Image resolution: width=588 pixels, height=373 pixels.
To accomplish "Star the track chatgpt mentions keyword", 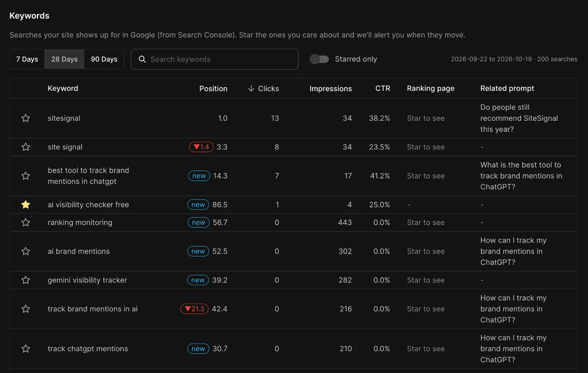I will (26, 349).
